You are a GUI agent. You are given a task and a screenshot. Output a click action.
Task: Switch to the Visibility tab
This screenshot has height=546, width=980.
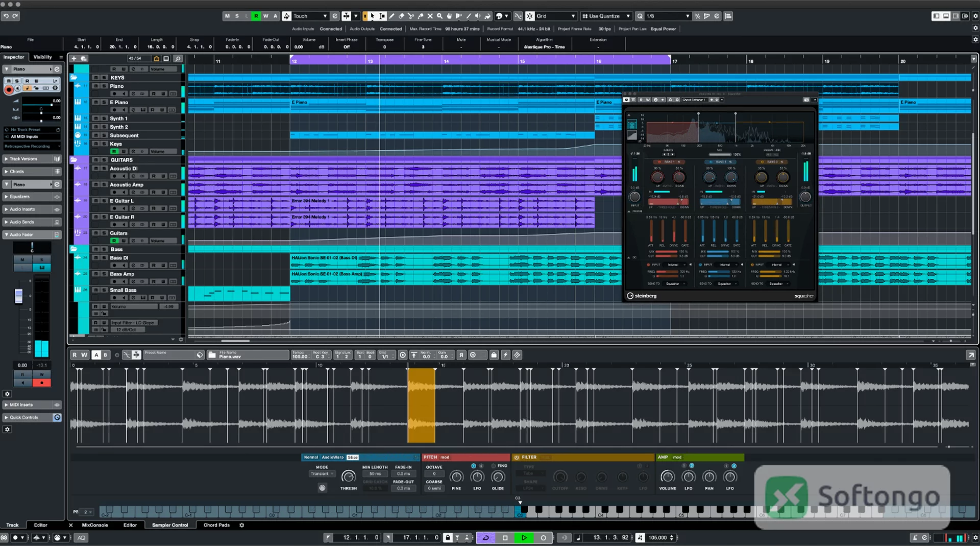pos(43,57)
